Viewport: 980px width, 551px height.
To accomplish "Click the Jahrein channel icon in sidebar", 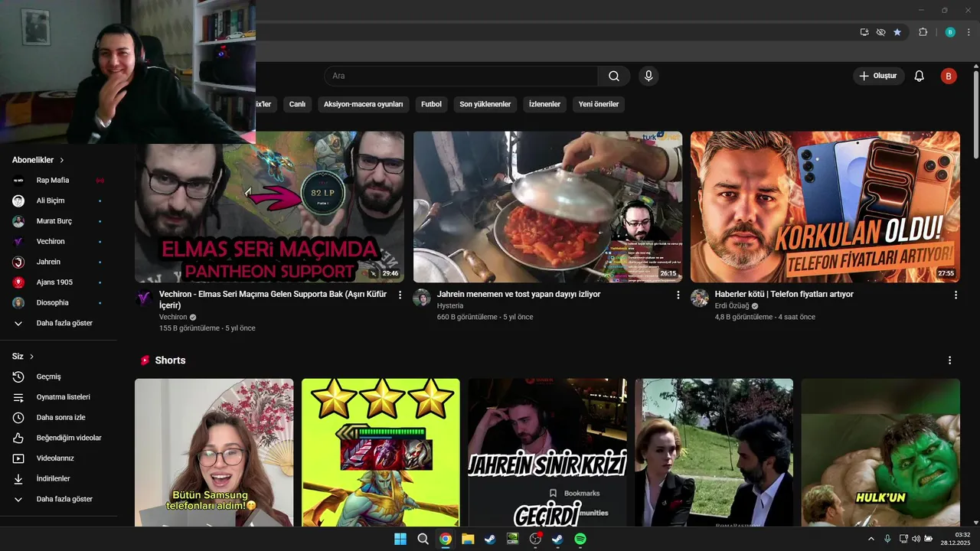I will click(x=18, y=262).
